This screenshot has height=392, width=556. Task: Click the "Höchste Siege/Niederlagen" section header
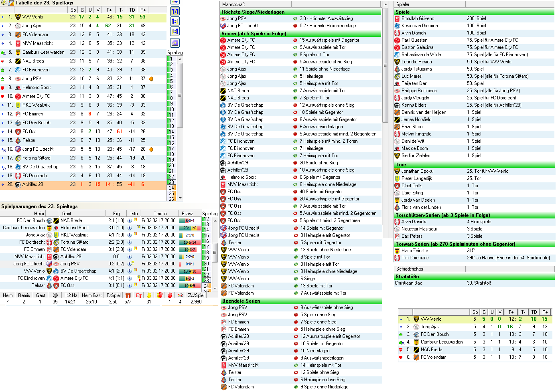point(300,12)
